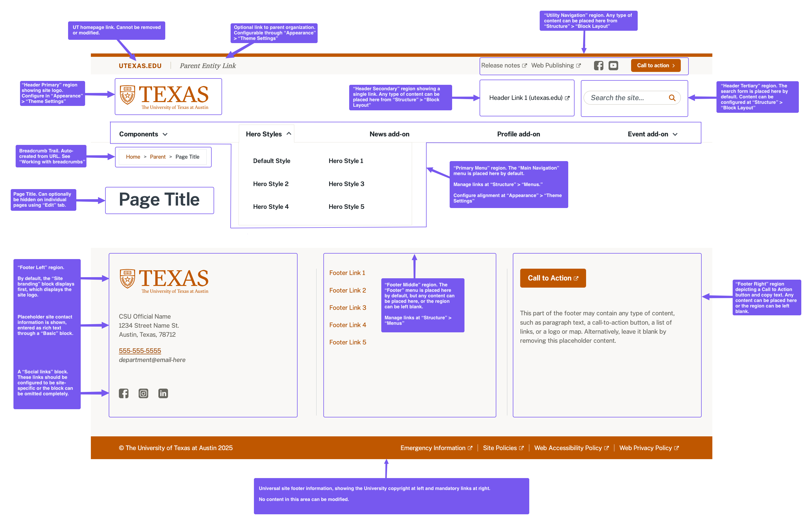Open the UTEXAS.EDU homepage link

click(140, 66)
